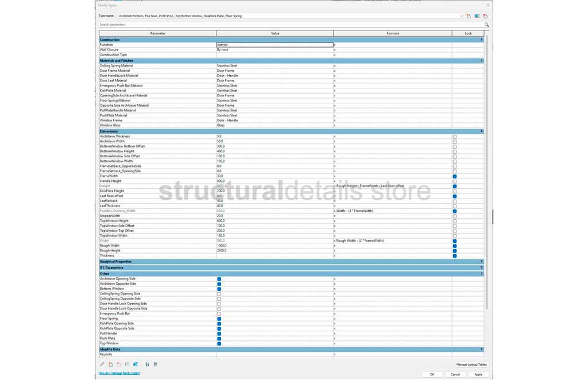The height and width of the screenshot is (380, 588).
Task: Click the Manage Lookup Tables button
Action: click(x=471, y=365)
